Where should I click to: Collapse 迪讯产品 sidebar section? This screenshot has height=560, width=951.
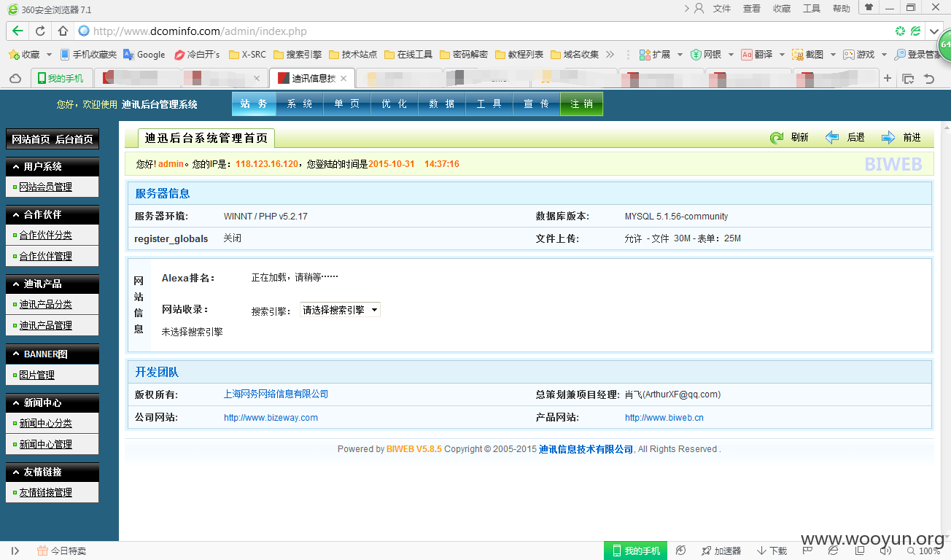coord(52,284)
